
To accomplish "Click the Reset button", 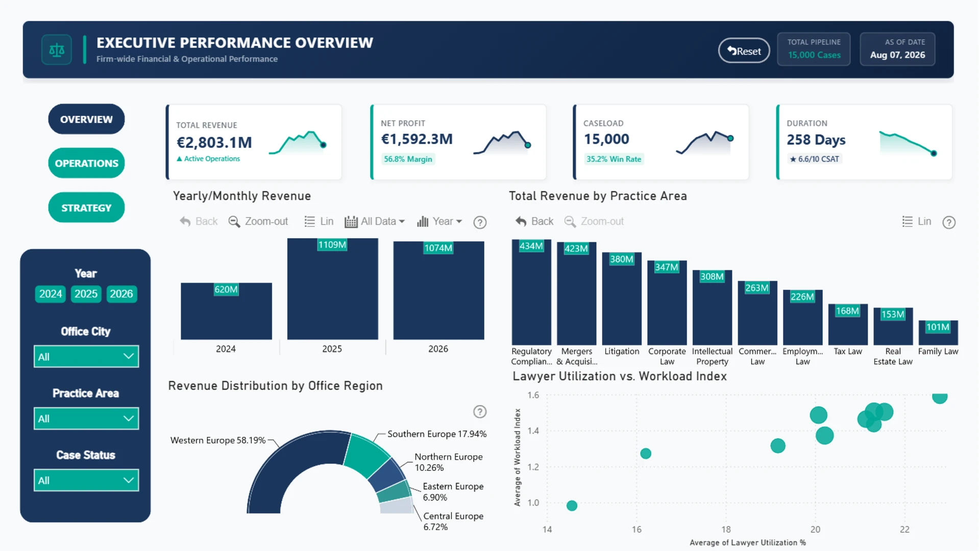I will 744,51.
